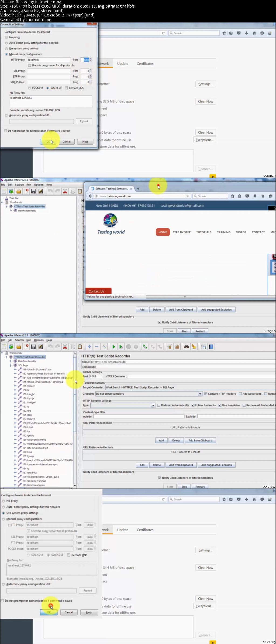
Task: Switch to the Certificates tab in the first frame
Action: pos(145,64)
